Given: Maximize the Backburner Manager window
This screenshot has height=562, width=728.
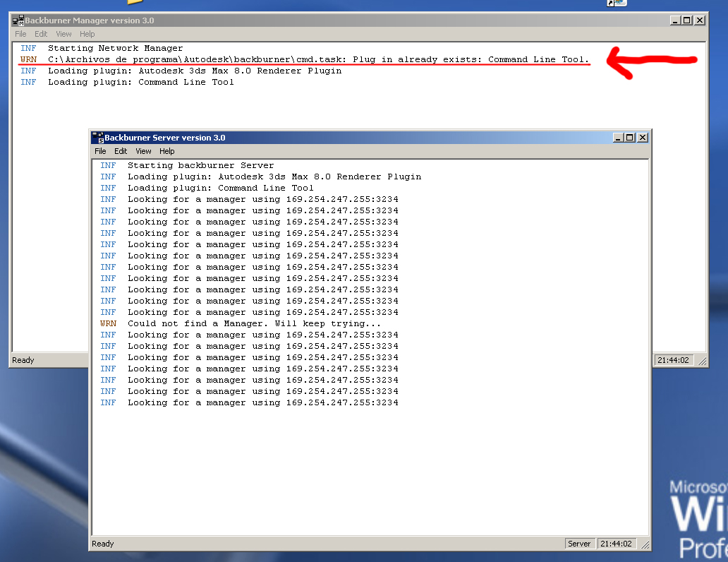Looking at the screenshot, I should point(686,20).
